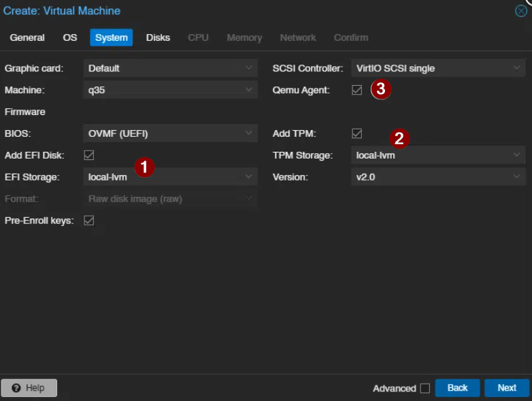Viewport: 532px width, 401px height.
Task: Click the red number 1 annotation marker
Action: coord(144,167)
